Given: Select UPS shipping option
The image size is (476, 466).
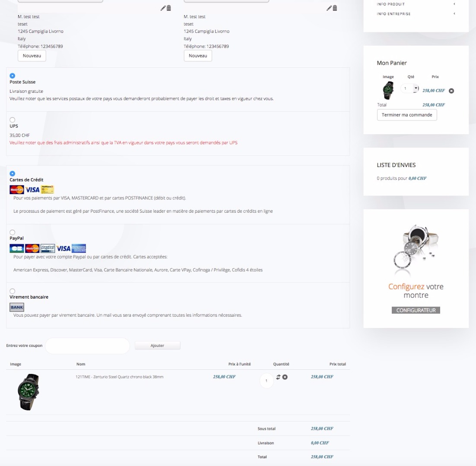Looking at the screenshot, I should click(x=13, y=120).
